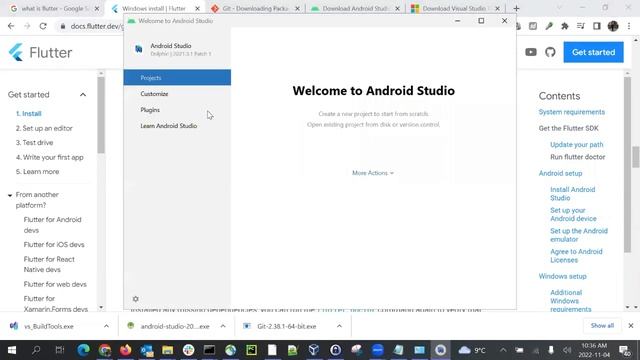Open the Chrome profile avatar
Image resolution: width=640 pixels, height=360 pixels.
click(x=613, y=26)
